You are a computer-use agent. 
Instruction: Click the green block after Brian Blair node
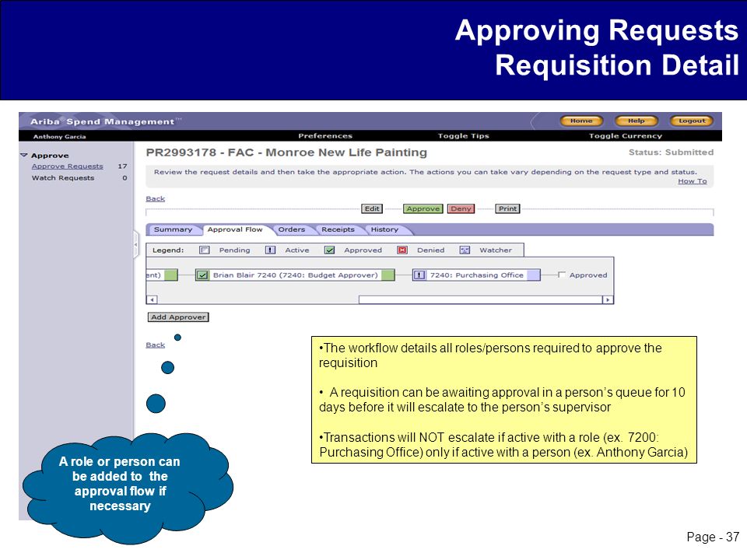(388, 275)
